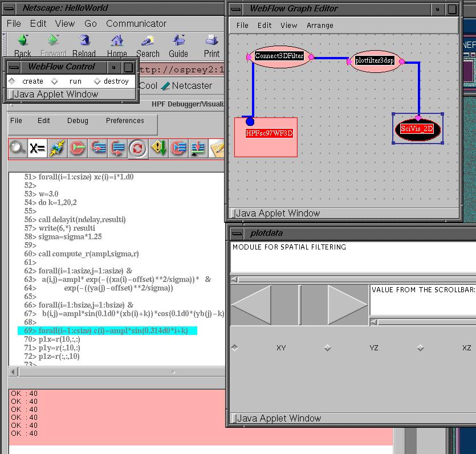Click the magnifying glass debugger tool
476x454 pixels.
(18, 148)
